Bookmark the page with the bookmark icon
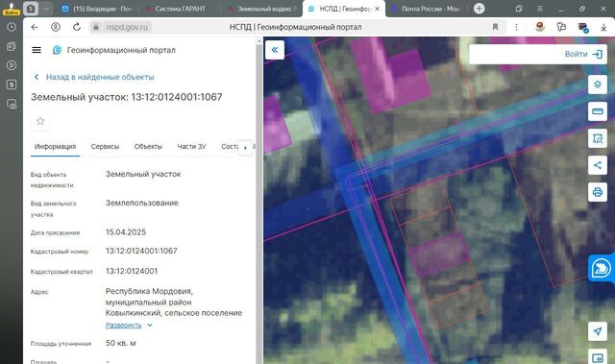Image resolution: width=615 pixels, height=364 pixels. click(495, 27)
